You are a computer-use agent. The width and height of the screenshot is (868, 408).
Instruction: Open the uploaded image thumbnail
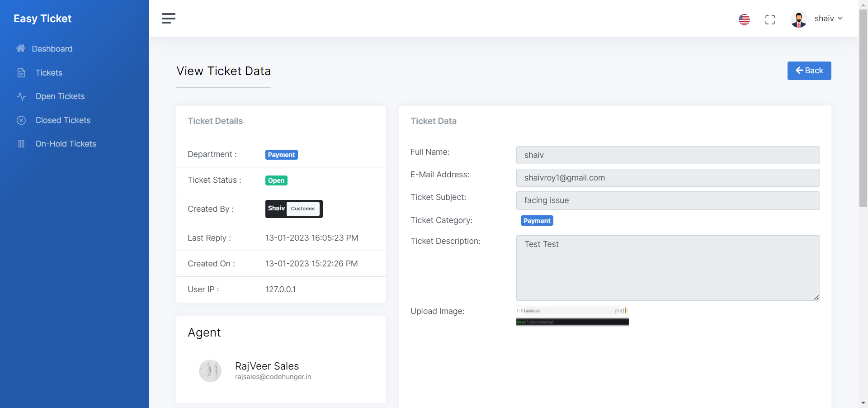(x=572, y=316)
